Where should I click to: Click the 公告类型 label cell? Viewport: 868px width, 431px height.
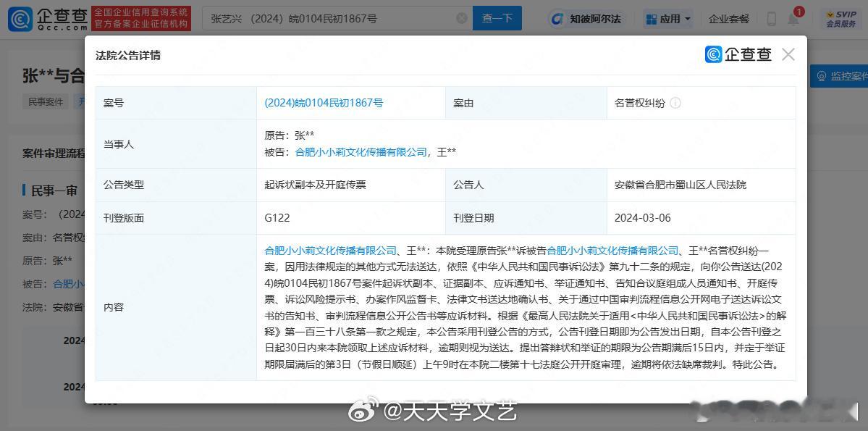tap(176, 185)
